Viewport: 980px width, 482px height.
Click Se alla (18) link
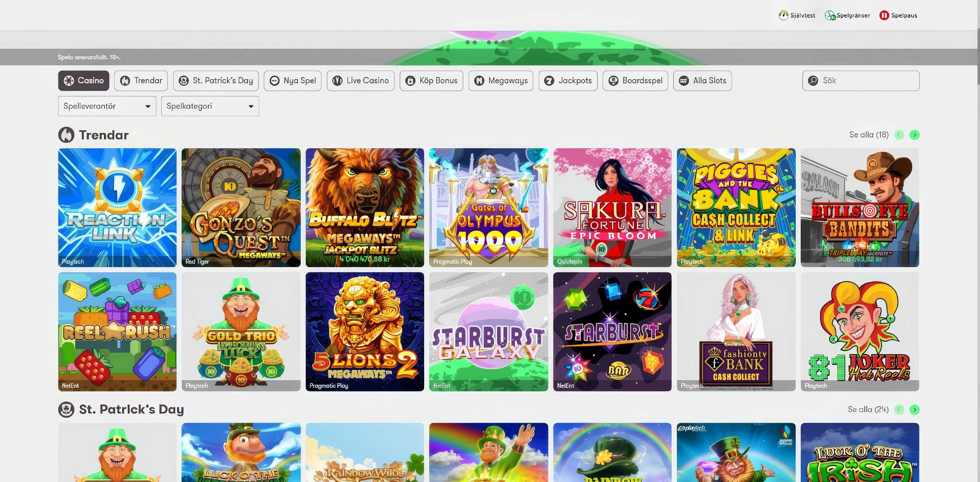(868, 135)
